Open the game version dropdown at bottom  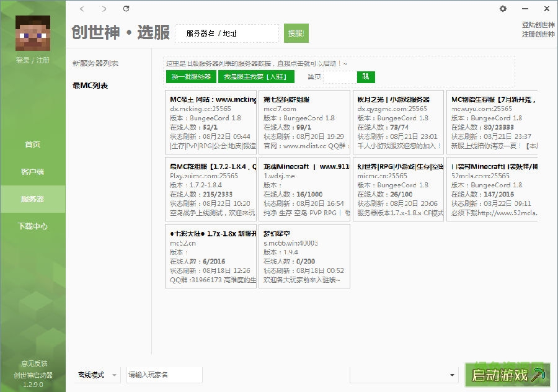[x=404, y=375]
